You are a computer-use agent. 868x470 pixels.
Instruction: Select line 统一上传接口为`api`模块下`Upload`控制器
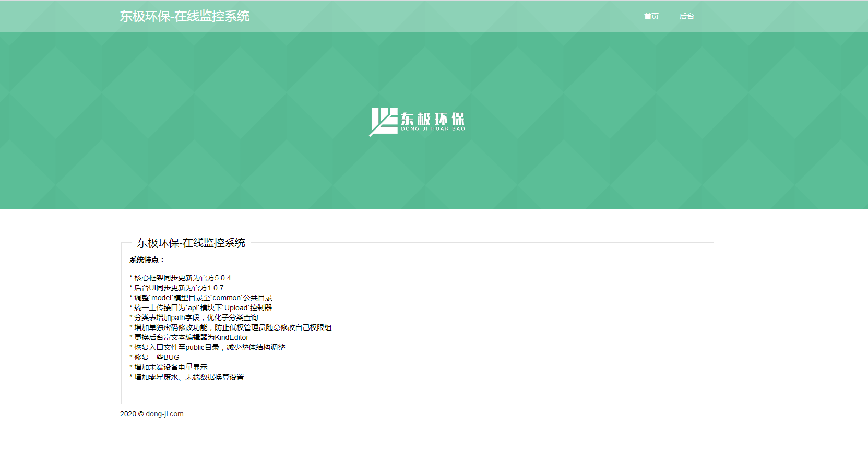(201, 308)
